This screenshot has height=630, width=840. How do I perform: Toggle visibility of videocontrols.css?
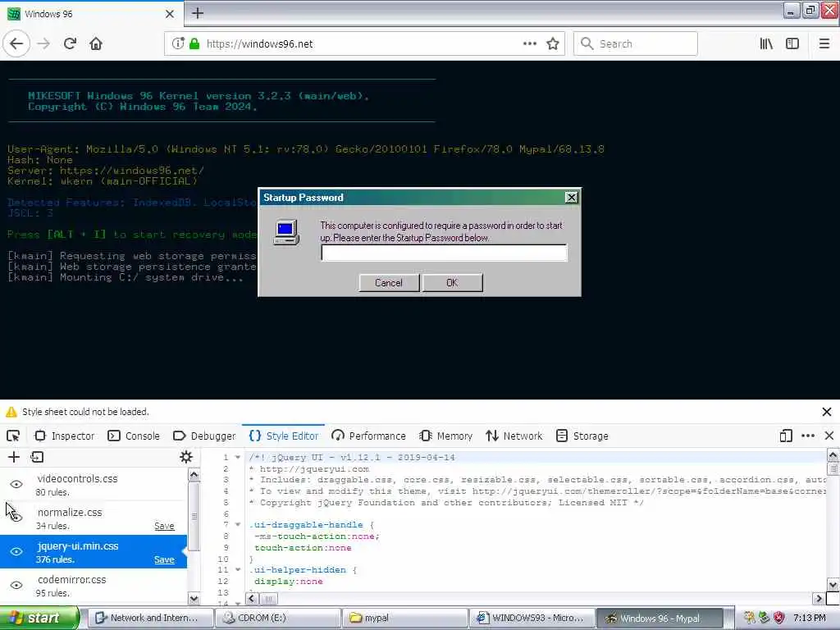(16, 484)
